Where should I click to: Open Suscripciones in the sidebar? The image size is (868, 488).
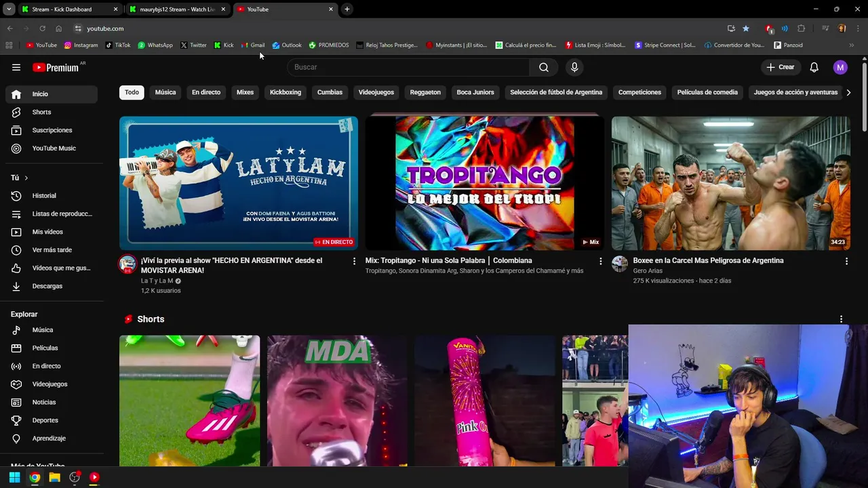52,130
